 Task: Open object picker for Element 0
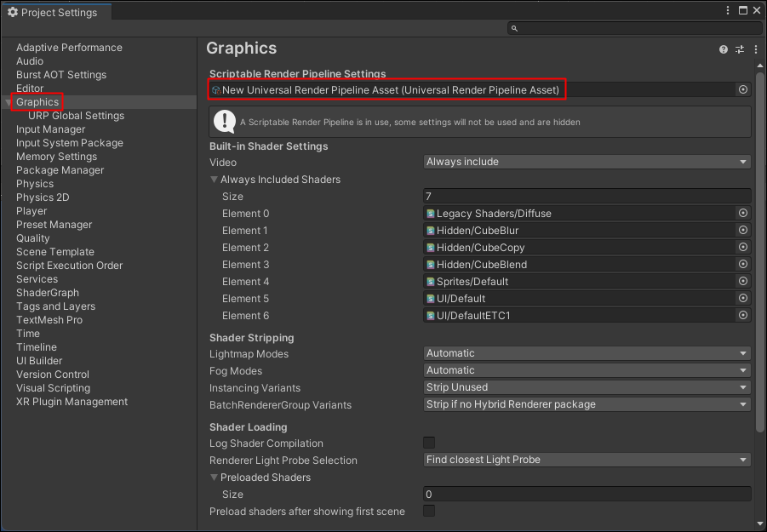pyautogui.click(x=742, y=213)
